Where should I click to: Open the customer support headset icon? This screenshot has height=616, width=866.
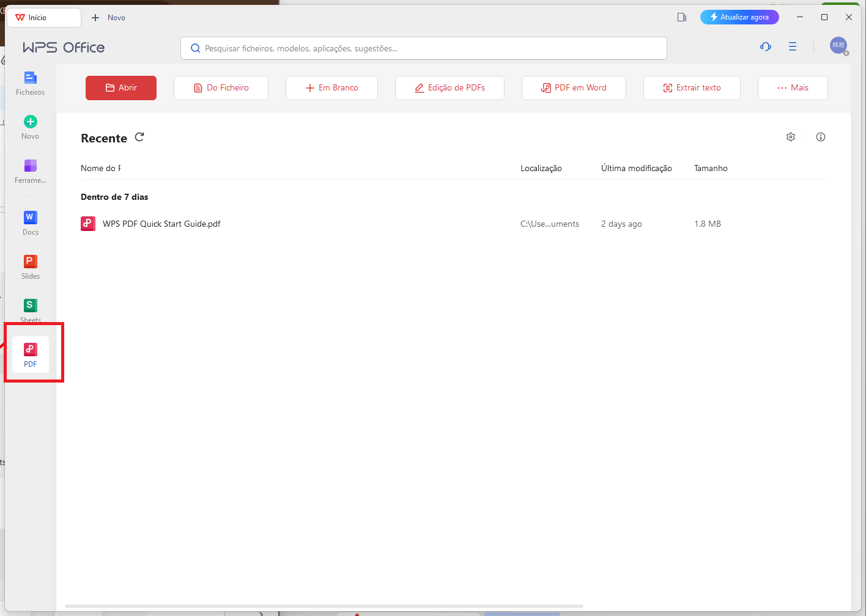point(766,46)
